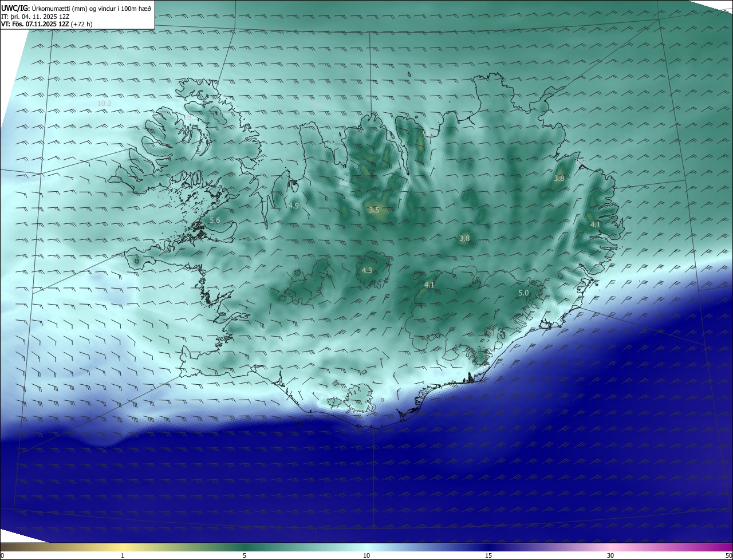Select the 4.3 value label on the map
The height and width of the screenshot is (560, 733).
coord(367,270)
